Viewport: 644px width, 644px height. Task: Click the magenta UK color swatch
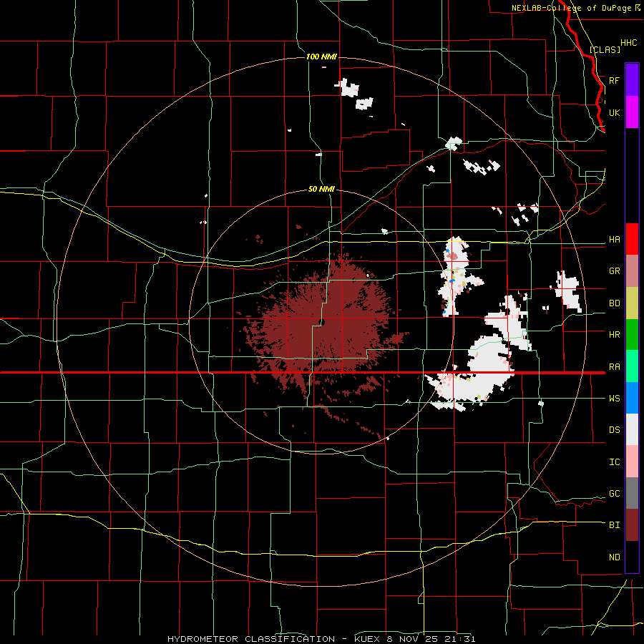click(x=632, y=112)
